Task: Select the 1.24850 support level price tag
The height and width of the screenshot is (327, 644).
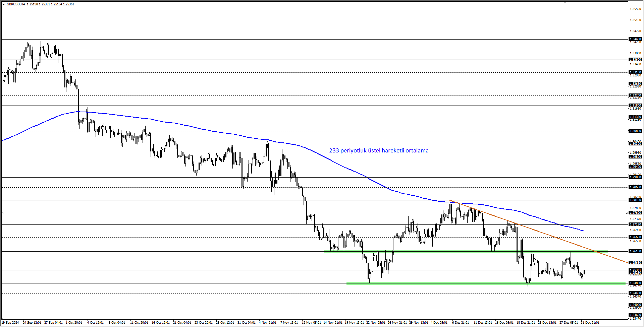Action: (635, 283)
